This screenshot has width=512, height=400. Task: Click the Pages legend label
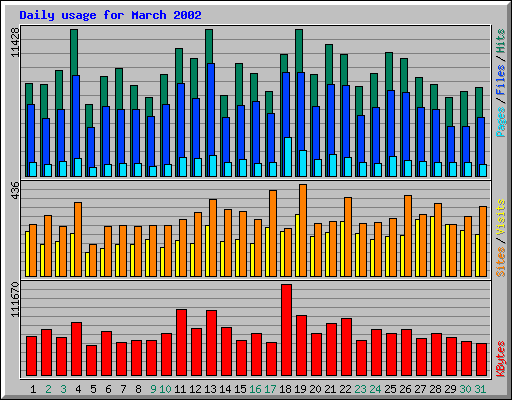(501, 122)
